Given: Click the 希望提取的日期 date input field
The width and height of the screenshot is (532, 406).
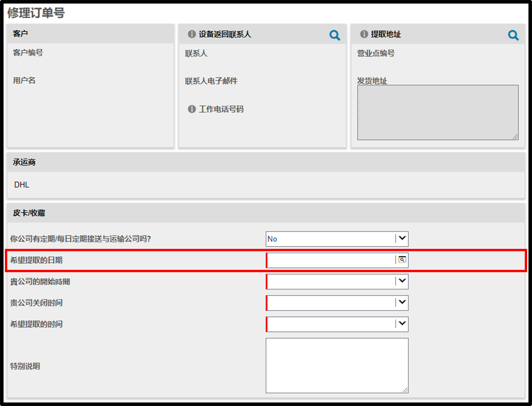Looking at the screenshot, I should [331, 260].
